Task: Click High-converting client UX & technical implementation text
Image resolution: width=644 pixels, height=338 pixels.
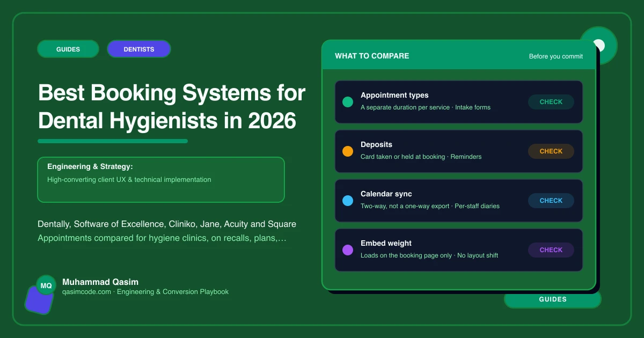Action: (x=129, y=180)
